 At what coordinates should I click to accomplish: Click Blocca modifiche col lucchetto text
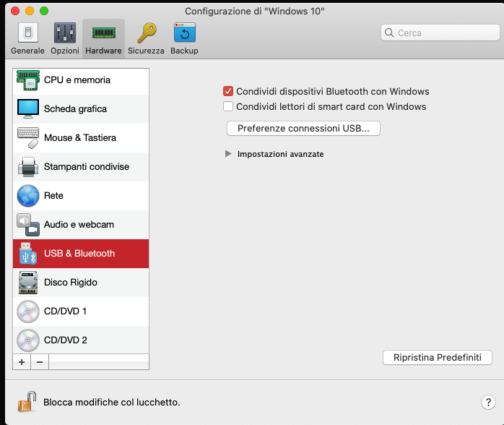coord(111,402)
